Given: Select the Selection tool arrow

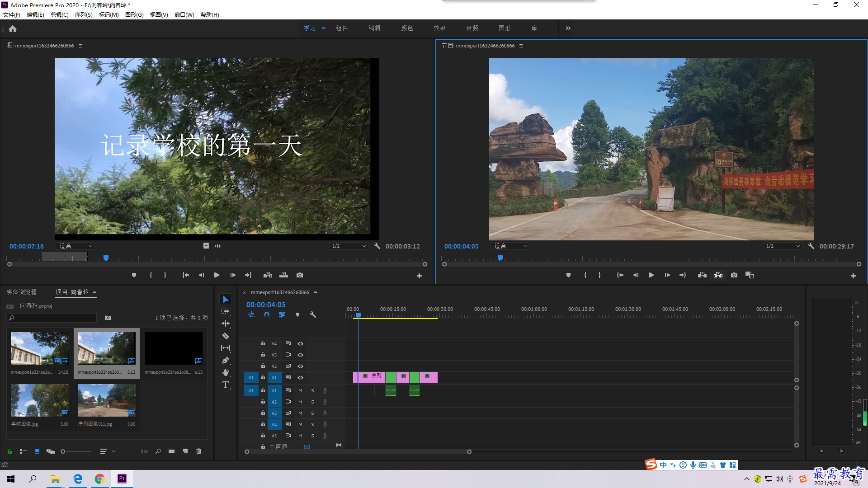Looking at the screenshot, I should point(226,300).
